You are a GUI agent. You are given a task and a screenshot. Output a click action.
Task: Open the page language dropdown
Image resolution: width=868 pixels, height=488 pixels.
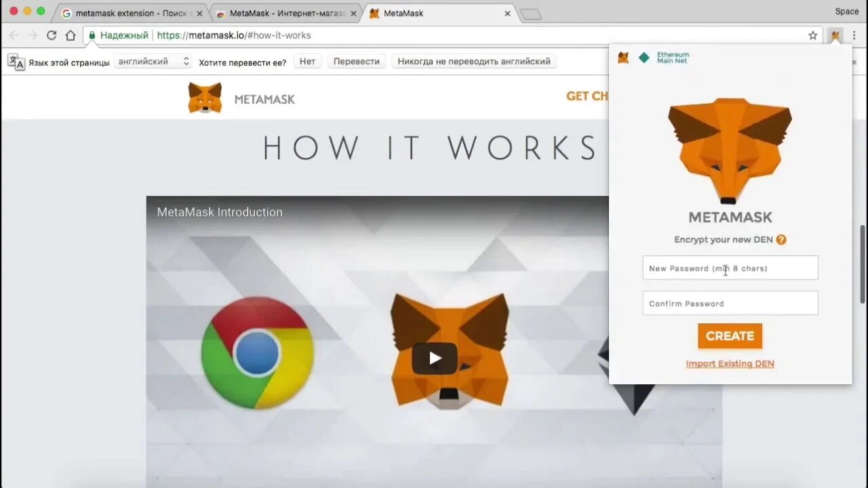153,62
